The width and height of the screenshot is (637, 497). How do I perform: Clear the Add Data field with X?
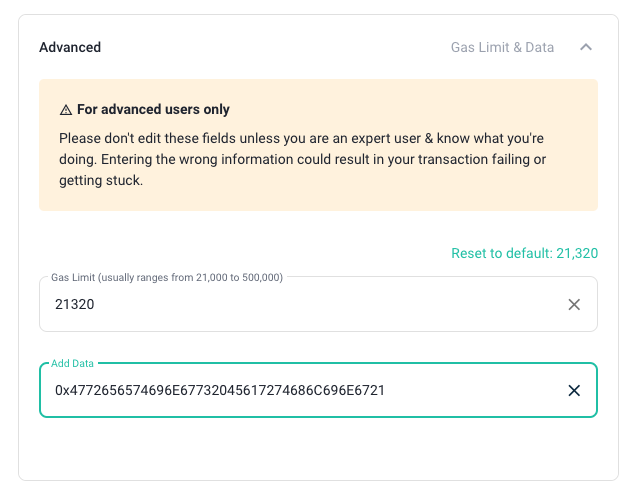coord(574,391)
